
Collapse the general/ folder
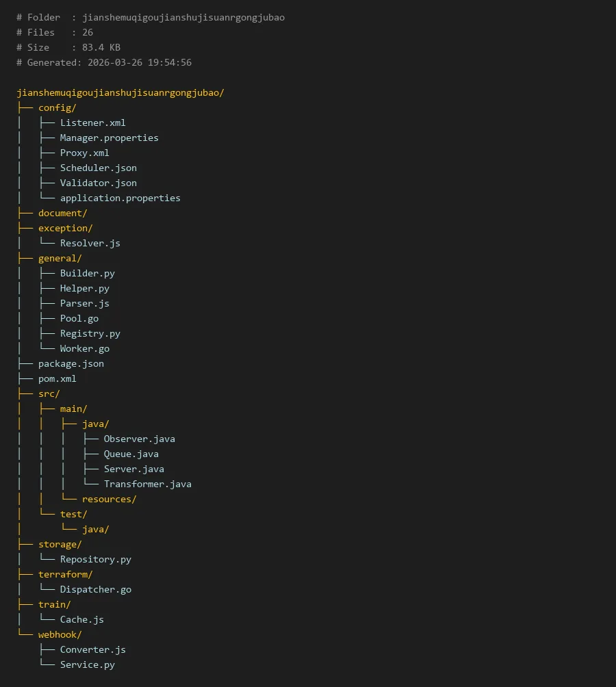(60, 258)
